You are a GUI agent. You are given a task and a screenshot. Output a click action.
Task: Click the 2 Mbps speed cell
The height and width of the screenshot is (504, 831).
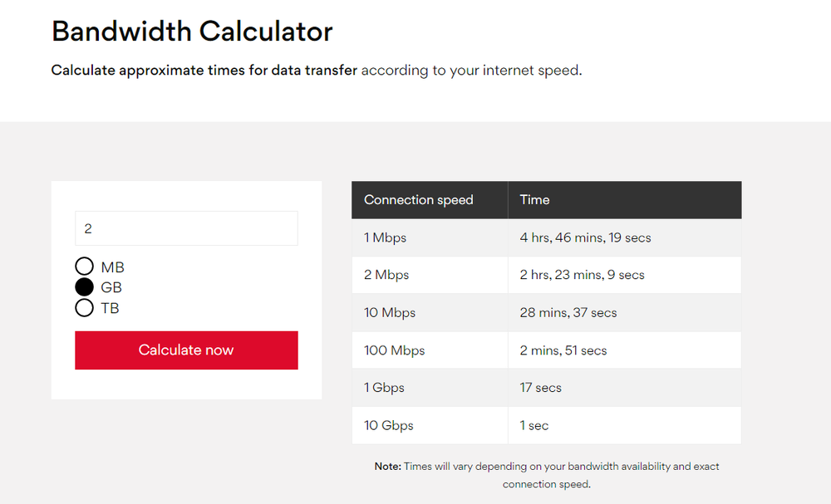(x=386, y=275)
